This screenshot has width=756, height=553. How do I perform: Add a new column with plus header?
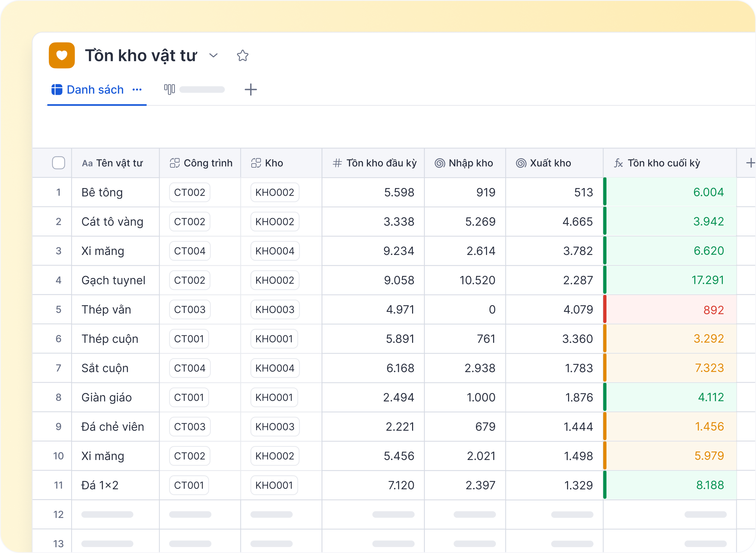[x=750, y=163]
